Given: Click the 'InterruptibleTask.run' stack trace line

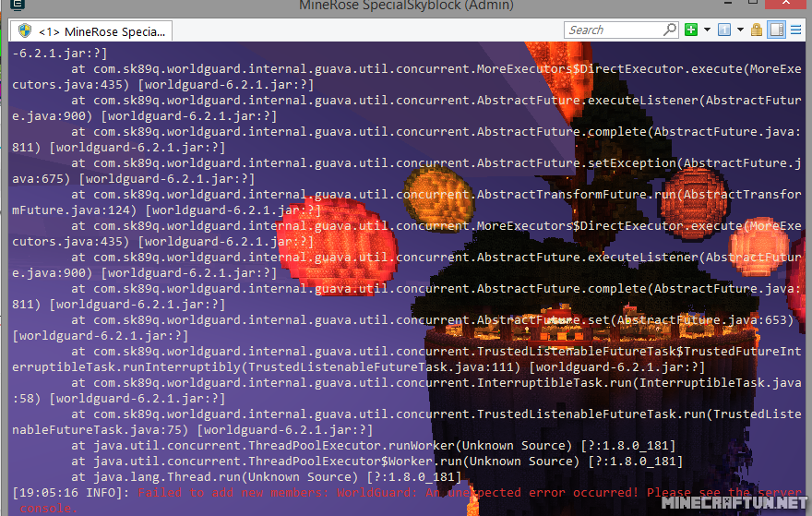Looking at the screenshot, I should click(407, 390).
